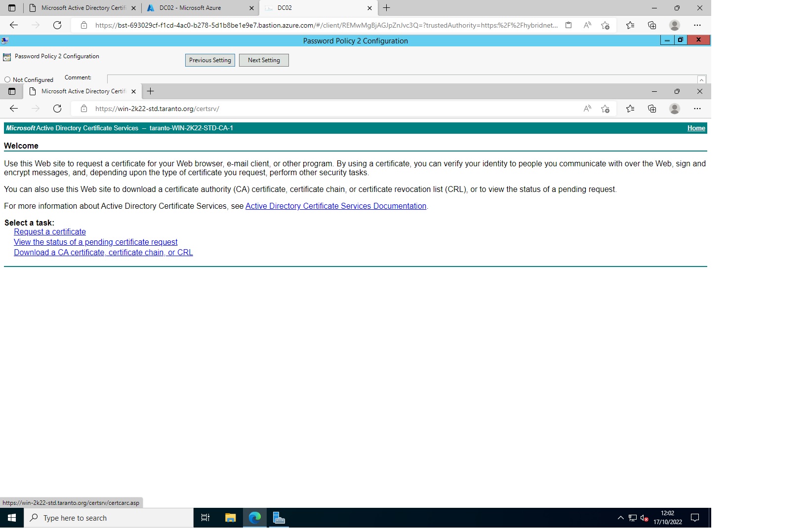This screenshot has height=532, width=809.
Task: Switch to outer Microsoft Active Directory Certif tab
Action: pos(83,8)
